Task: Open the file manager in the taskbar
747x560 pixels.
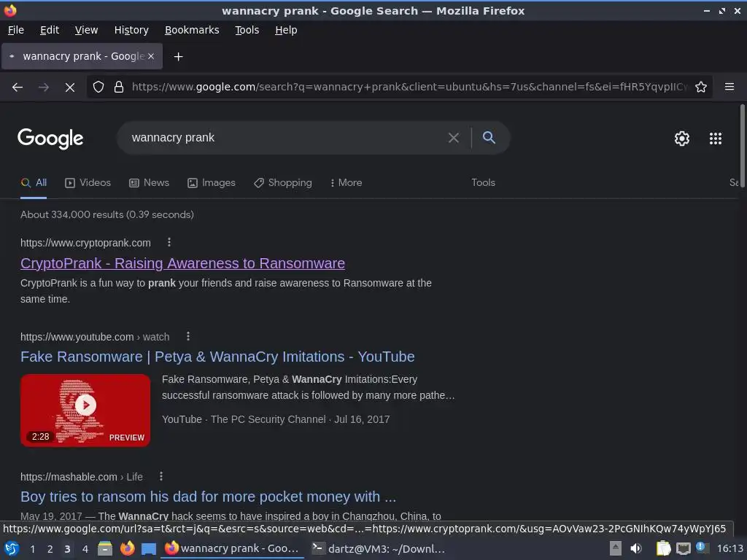Action: (x=105, y=548)
